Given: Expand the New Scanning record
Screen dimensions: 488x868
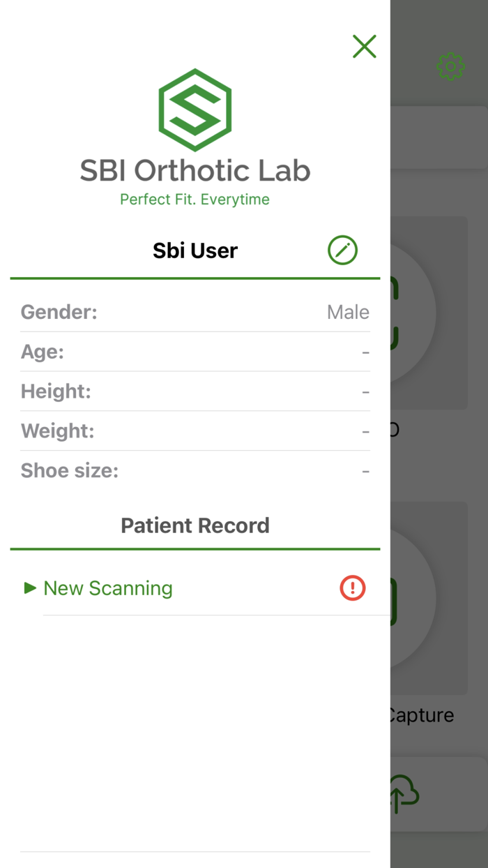Looking at the screenshot, I should [x=107, y=588].
